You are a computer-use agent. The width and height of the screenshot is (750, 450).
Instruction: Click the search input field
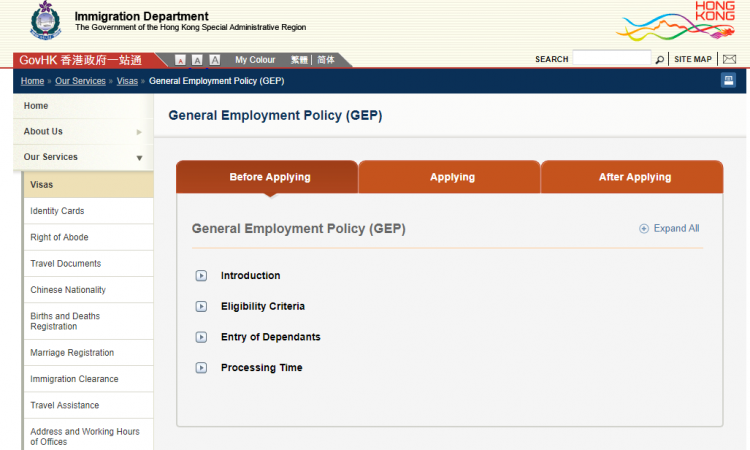click(611, 60)
